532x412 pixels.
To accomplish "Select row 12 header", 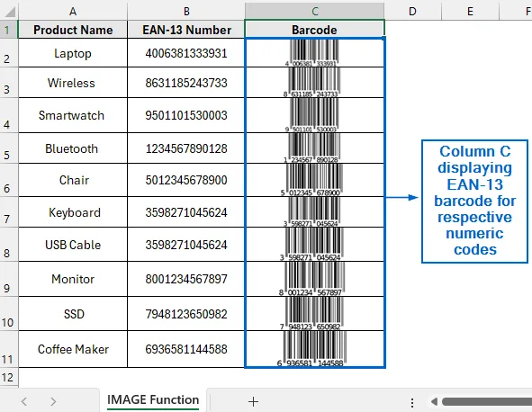I will coord(9,377).
